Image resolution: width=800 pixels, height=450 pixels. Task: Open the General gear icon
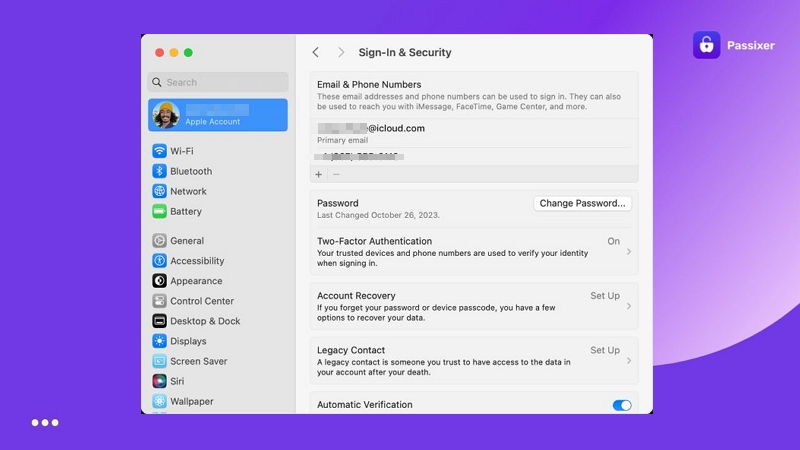coord(159,240)
